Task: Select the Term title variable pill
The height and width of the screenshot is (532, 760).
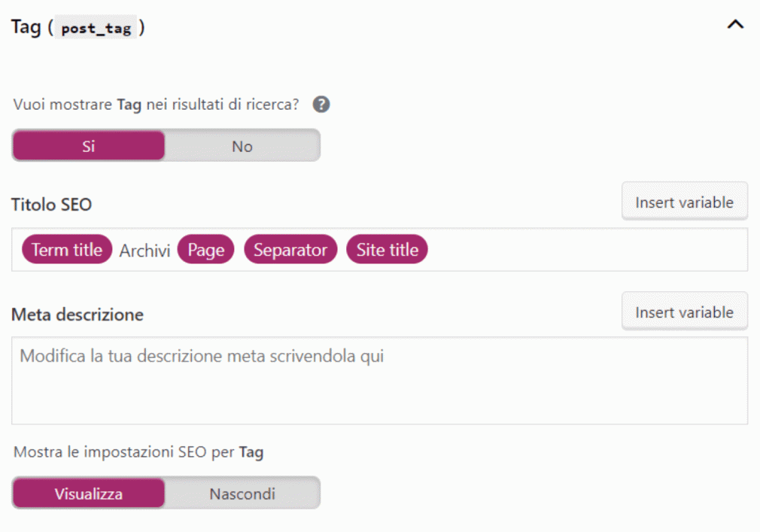Action: [x=67, y=250]
